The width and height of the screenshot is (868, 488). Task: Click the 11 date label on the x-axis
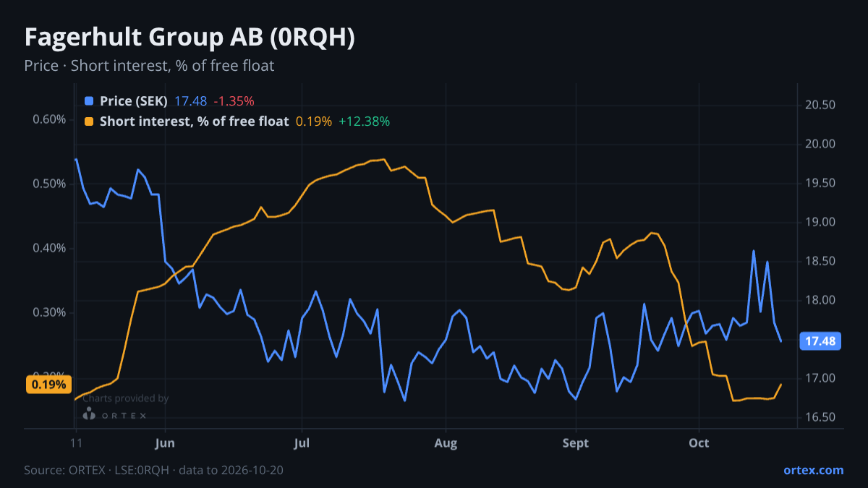tap(75, 443)
